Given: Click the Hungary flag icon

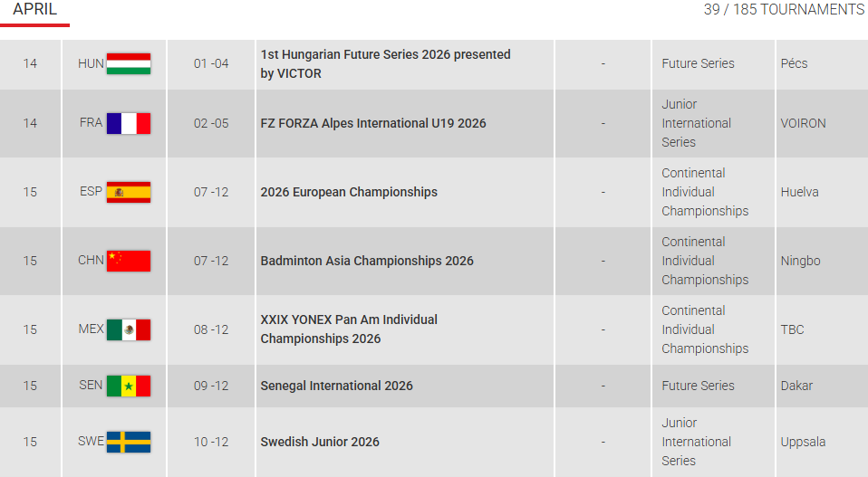Looking at the screenshot, I should pyautogui.click(x=128, y=63).
